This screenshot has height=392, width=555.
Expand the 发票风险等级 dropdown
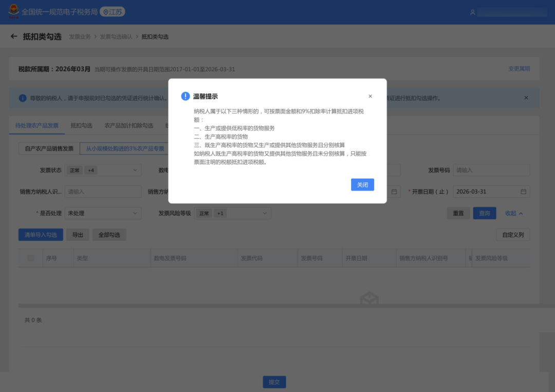(233, 213)
